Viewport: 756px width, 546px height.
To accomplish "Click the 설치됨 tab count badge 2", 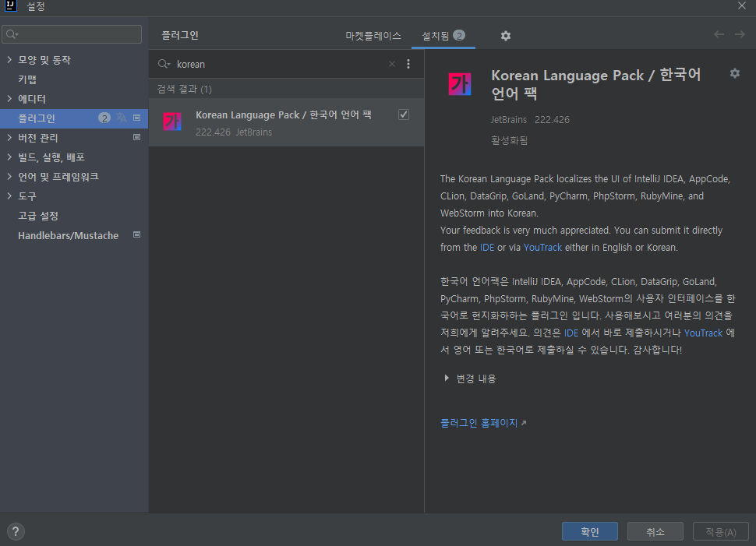I will [x=459, y=35].
